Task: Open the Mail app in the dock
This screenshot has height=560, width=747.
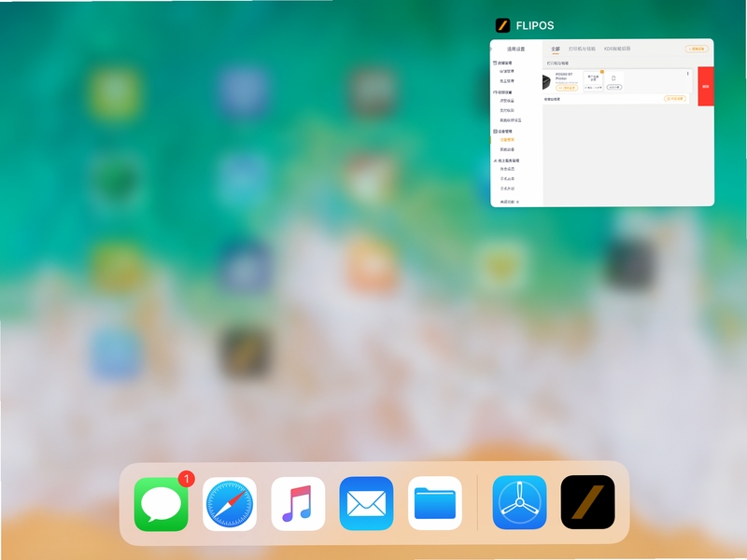Action: coord(366,504)
